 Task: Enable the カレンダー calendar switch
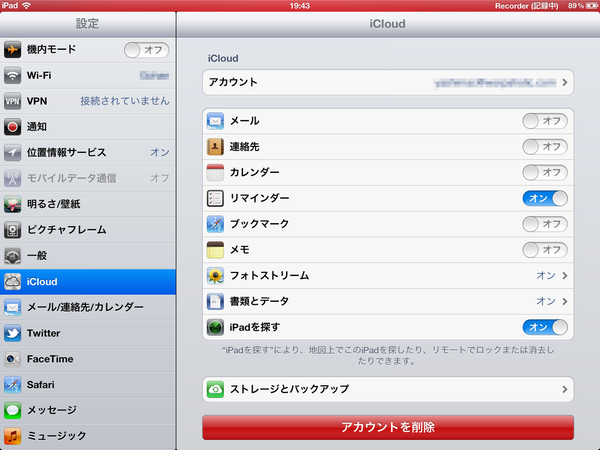(545, 172)
